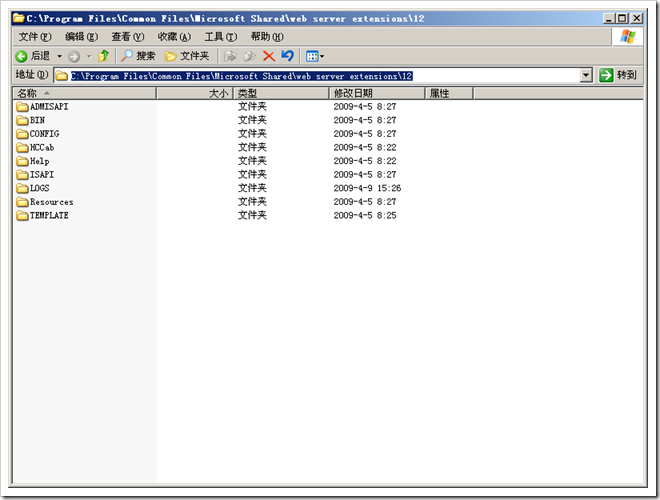Click the folder icon in the title bar
Screen dimensions: 660x500
[x=19, y=18]
